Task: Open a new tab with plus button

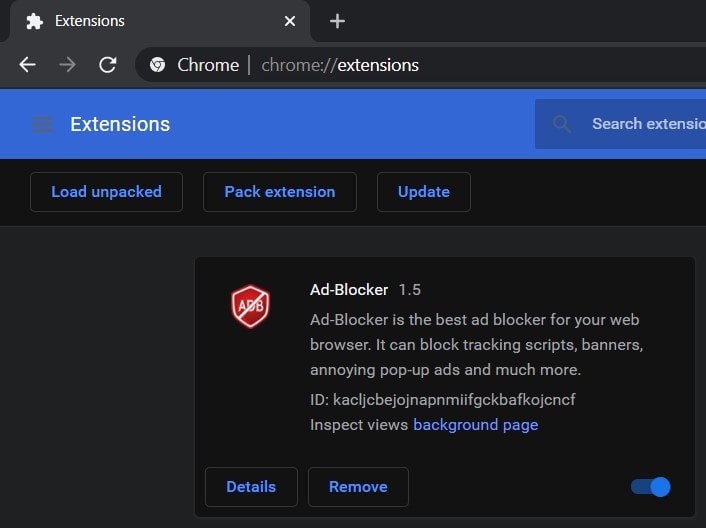Action: click(x=337, y=21)
